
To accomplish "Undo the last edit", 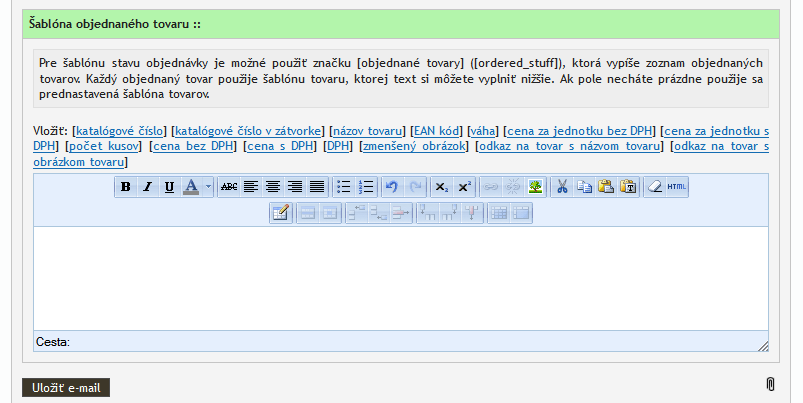I will (x=392, y=186).
